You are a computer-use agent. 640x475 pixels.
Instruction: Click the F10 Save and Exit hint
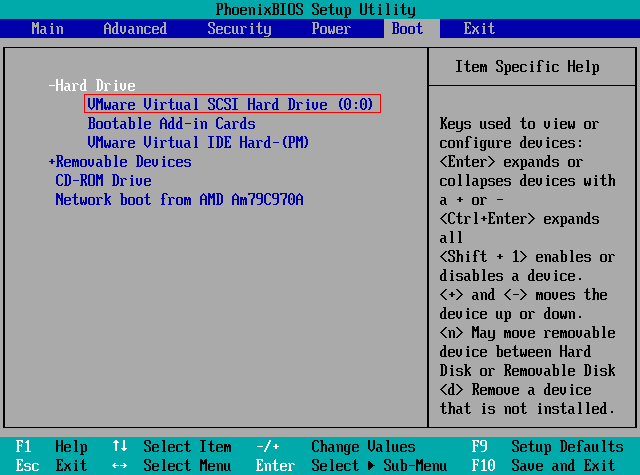pyautogui.click(x=543, y=465)
